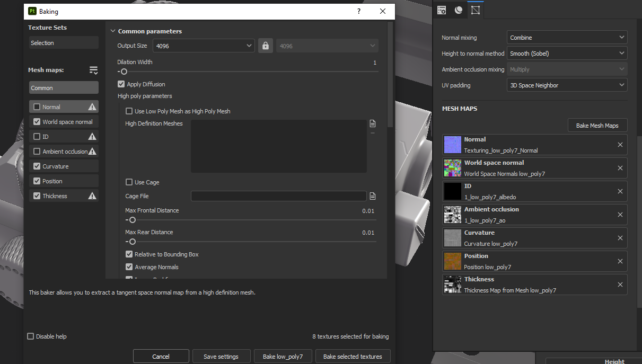Click the black ID map thumbnail
642x364 pixels.
point(453,191)
